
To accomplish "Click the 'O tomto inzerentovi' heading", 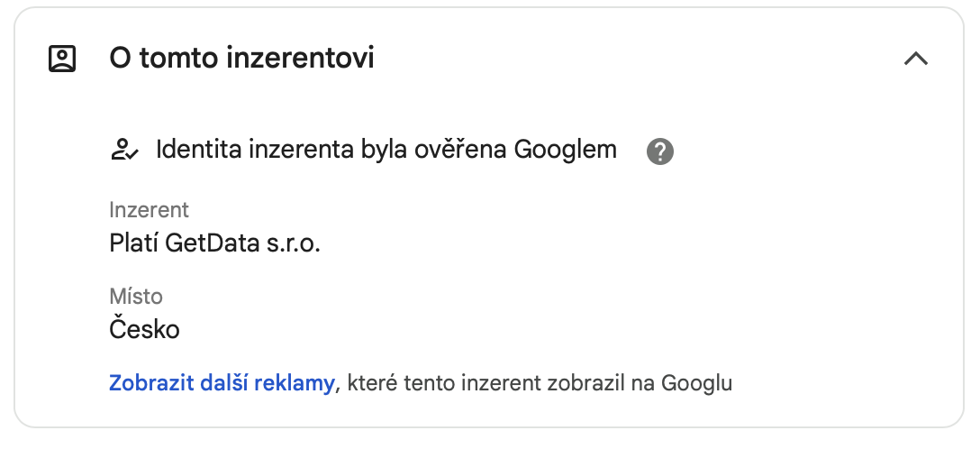I will pos(241,59).
